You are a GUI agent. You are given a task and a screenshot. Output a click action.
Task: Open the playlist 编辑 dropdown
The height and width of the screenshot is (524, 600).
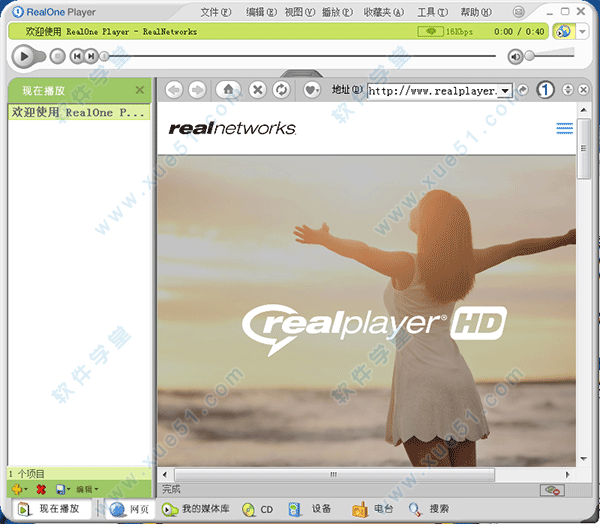(87, 489)
